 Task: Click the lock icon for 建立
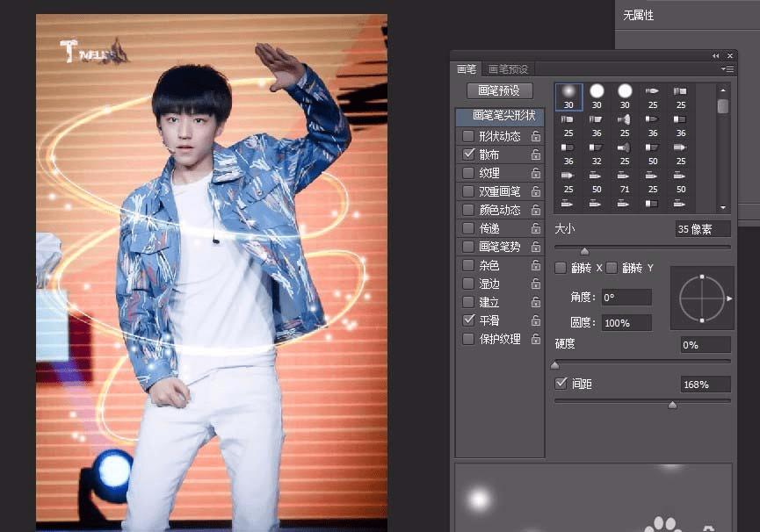(x=536, y=302)
